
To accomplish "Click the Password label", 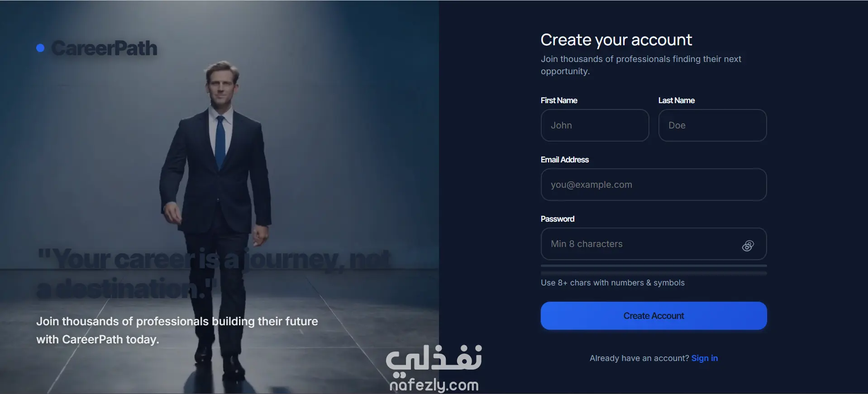I will pos(558,219).
